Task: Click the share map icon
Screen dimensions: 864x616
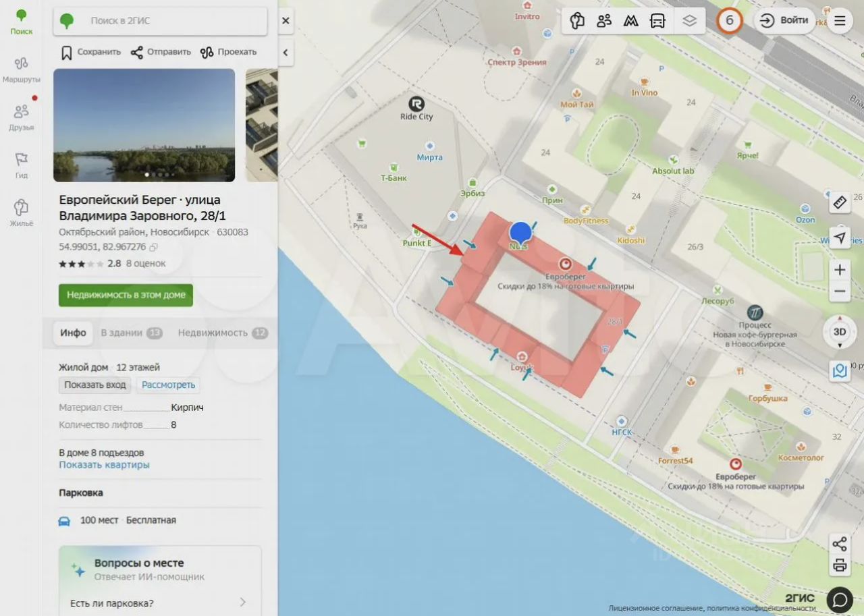Action: [840, 544]
